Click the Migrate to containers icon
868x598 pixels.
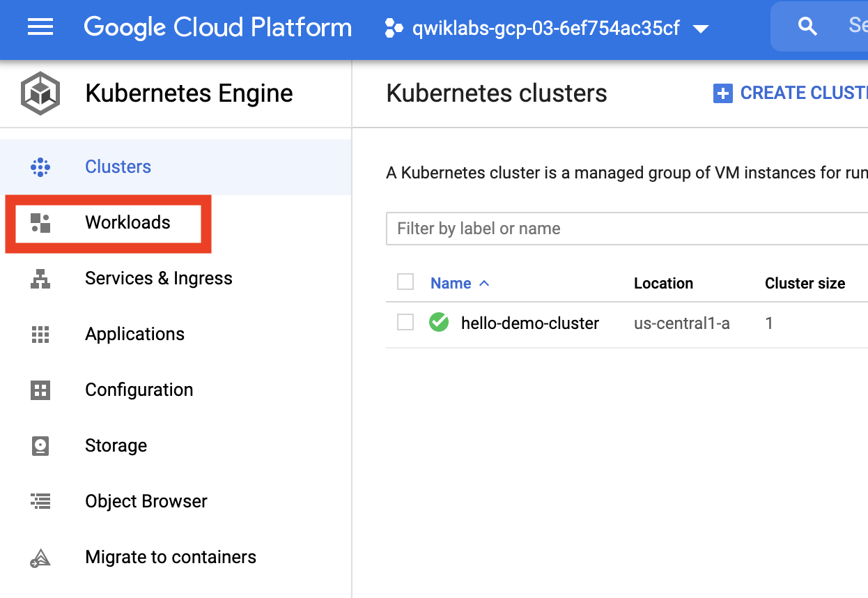coord(40,558)
